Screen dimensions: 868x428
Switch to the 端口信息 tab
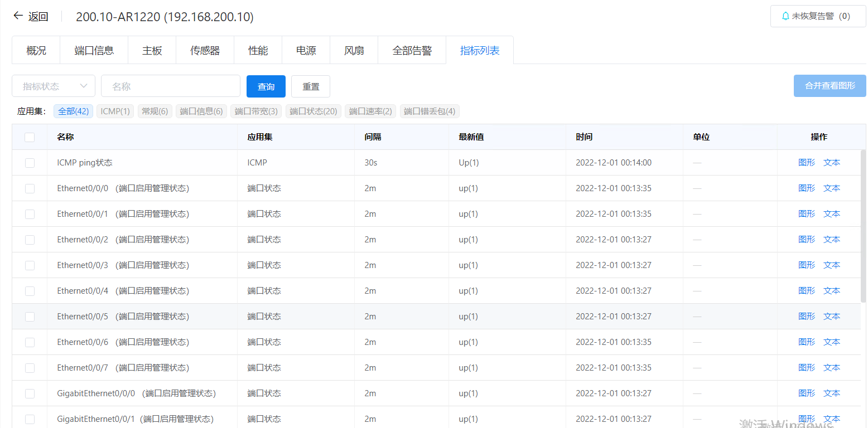coord(94,51)
